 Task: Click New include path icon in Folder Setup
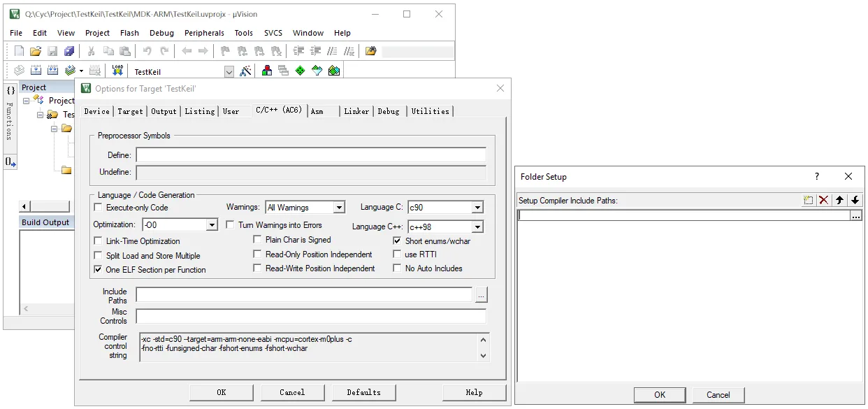click(x=809, y=201)
